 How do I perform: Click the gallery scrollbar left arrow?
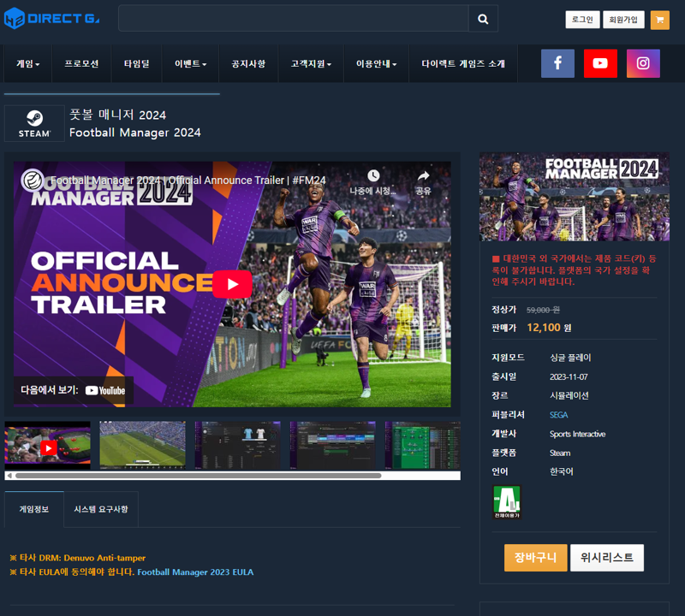tap(9, 476)
